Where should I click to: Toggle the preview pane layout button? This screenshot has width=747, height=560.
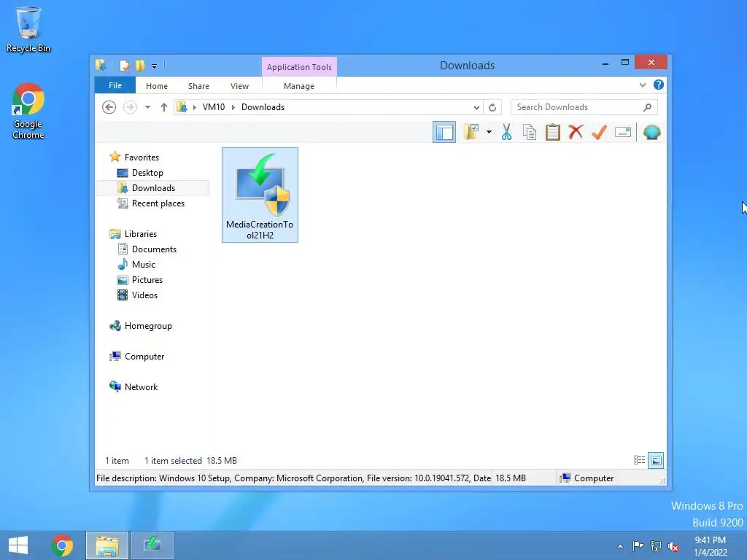click(444, 133)
